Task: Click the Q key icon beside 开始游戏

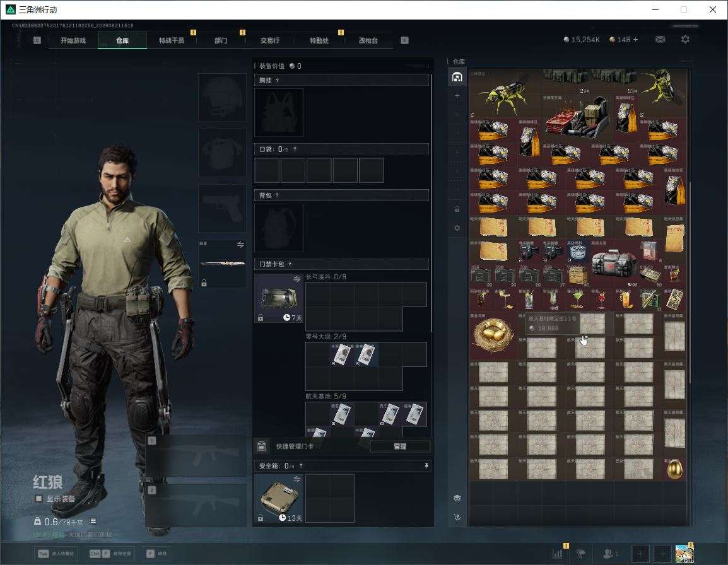Action: 37,40
